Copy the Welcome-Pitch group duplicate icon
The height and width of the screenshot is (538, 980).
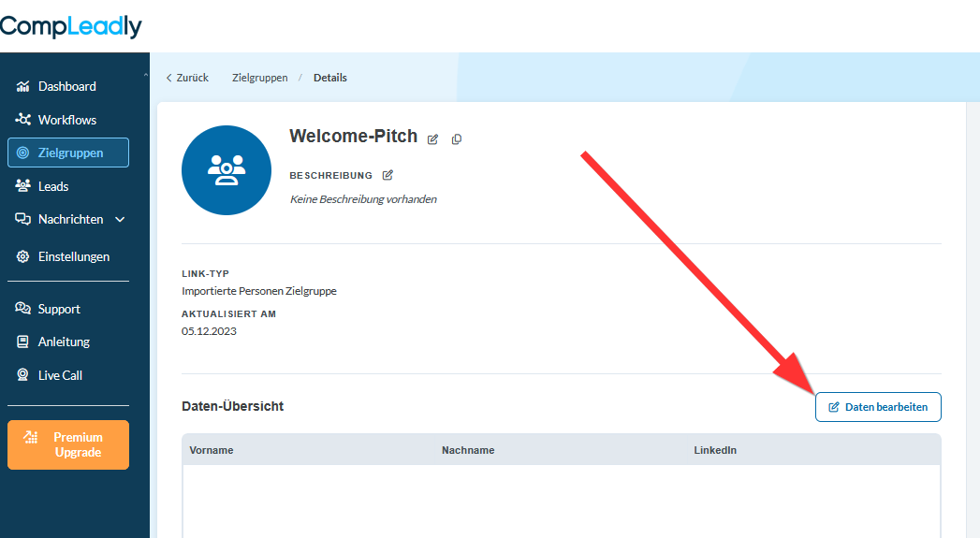(457, 138)
